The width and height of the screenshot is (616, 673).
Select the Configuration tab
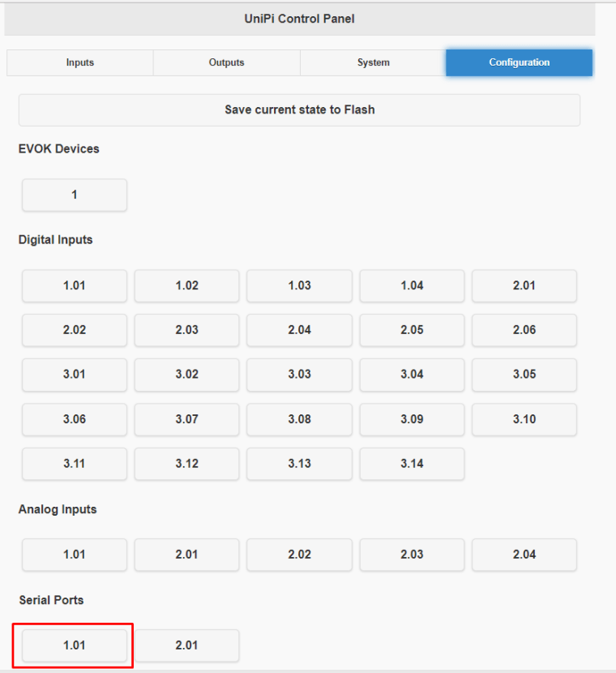[x=519, y=62]
